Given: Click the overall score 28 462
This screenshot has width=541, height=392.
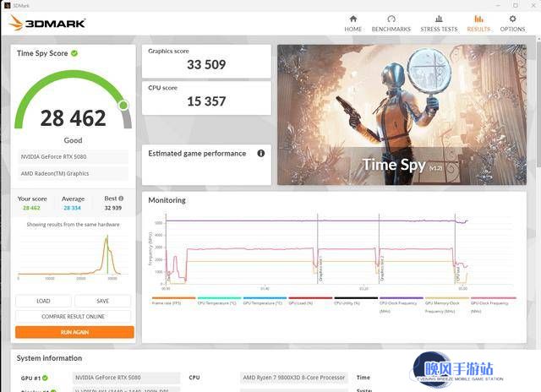Looking at the screenshot, I should click(74, 118).
